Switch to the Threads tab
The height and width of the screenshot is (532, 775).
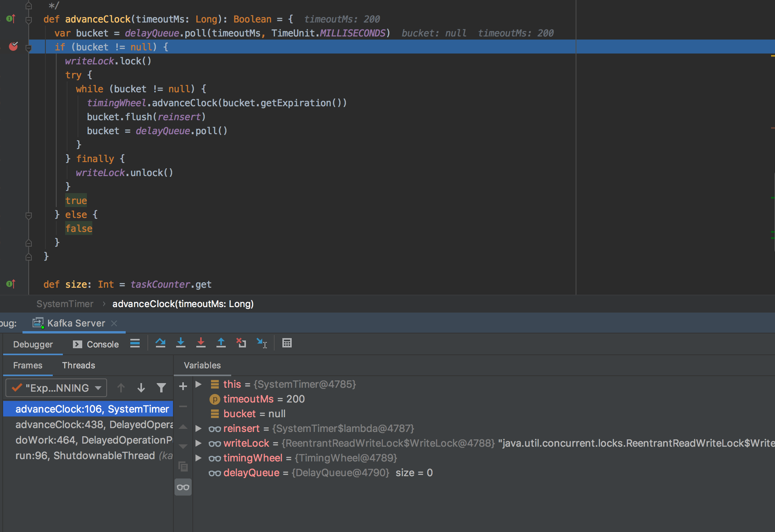pos(78,365)
